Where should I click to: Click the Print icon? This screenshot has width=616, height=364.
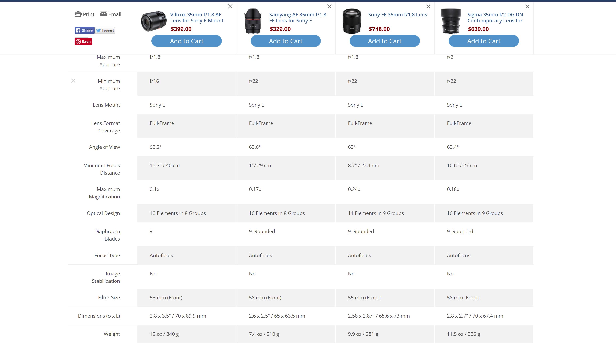tap(78, 14)
